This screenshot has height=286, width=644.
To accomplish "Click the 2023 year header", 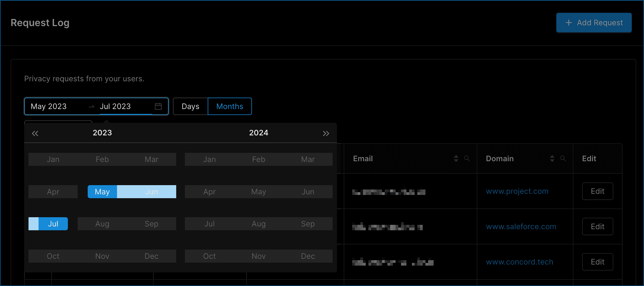I will 102,133.
